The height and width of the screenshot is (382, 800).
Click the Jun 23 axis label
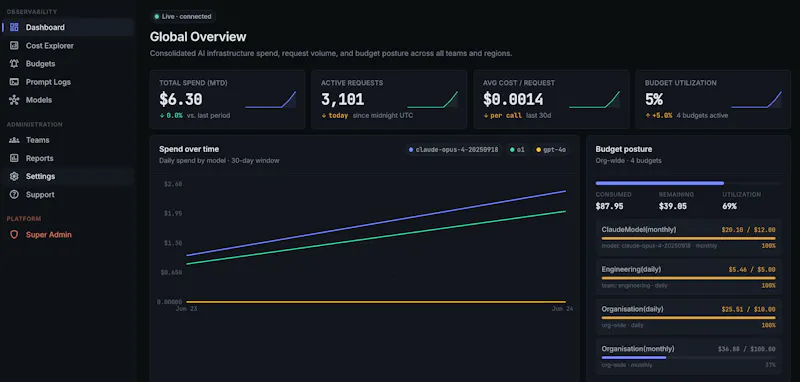tap(186, 309)
